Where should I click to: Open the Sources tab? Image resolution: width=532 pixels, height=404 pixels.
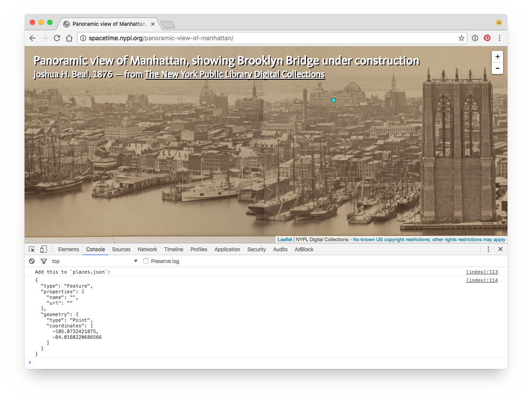[x=121, y=249]
